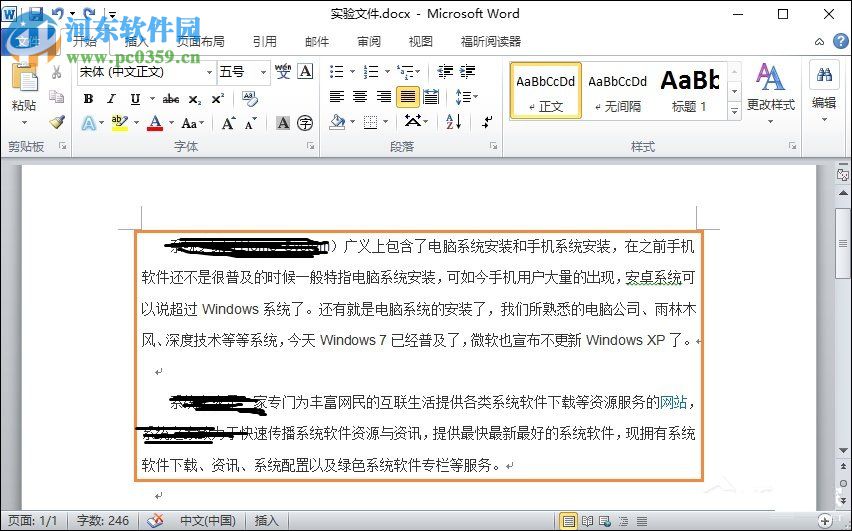
Task: Apply the 正文 style
Action: 546,90
